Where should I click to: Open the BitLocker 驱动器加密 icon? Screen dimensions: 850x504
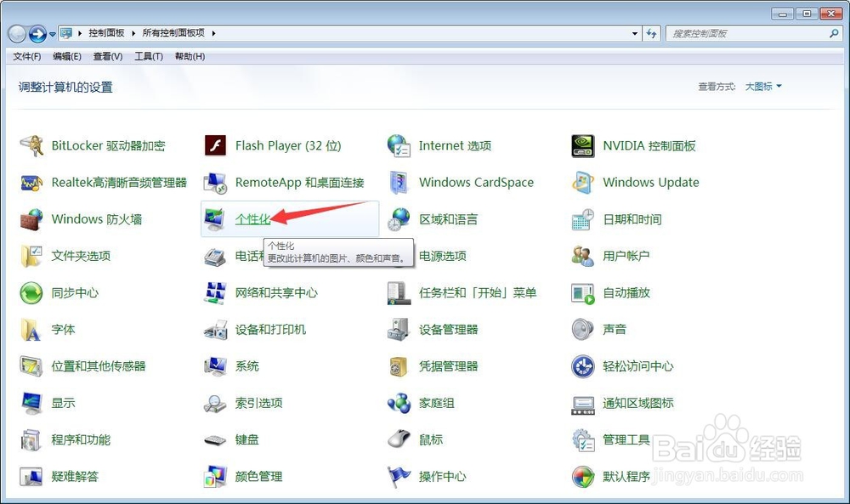tap(31, 146)
